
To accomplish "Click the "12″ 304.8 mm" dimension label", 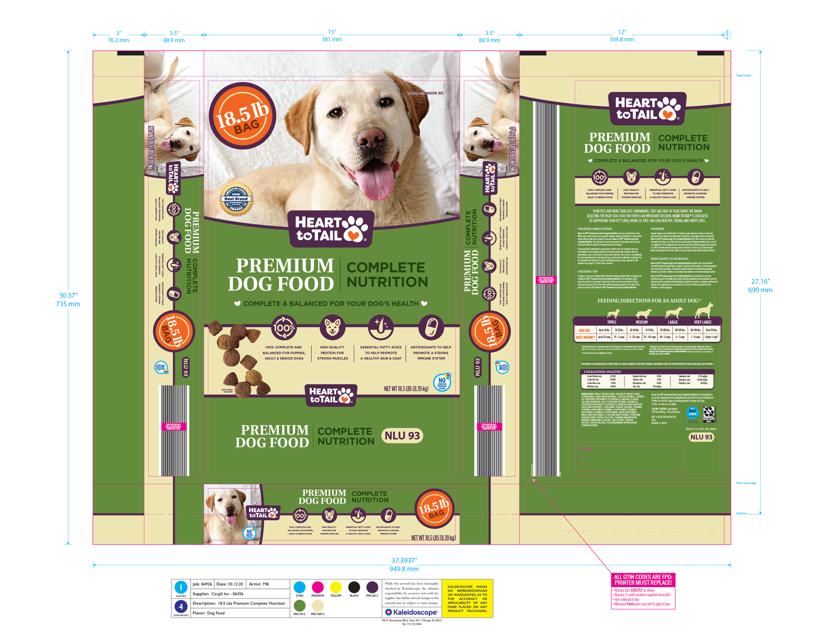I will coord(622,36).
